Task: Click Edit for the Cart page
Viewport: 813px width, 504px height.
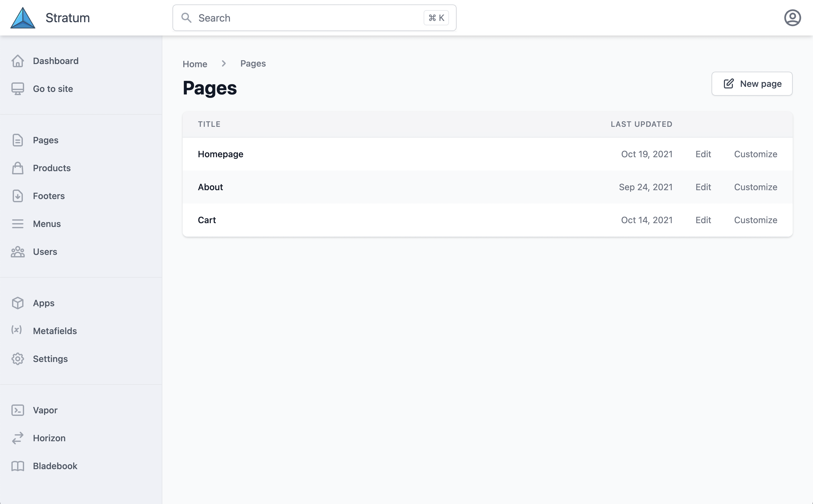Action: (703, 220)
